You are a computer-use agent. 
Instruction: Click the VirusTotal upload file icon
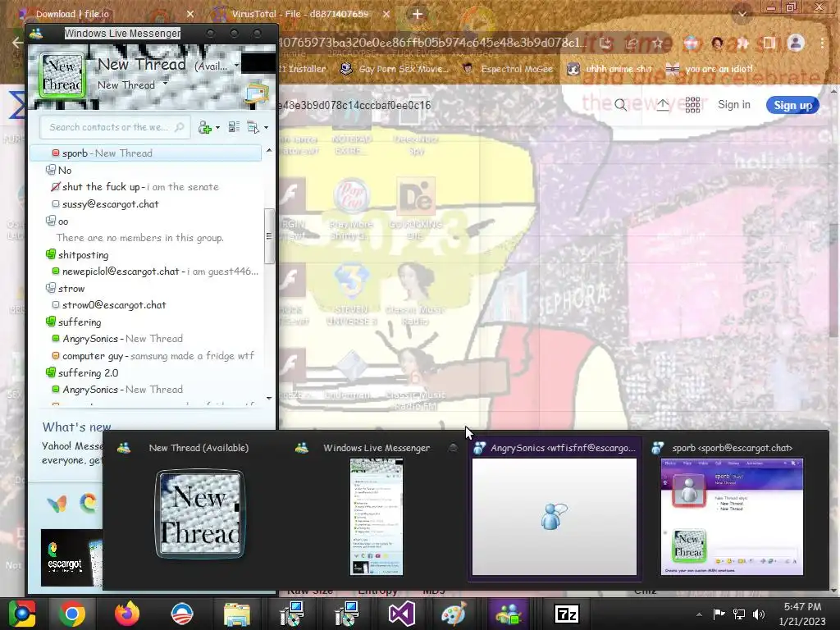(663, 105)
